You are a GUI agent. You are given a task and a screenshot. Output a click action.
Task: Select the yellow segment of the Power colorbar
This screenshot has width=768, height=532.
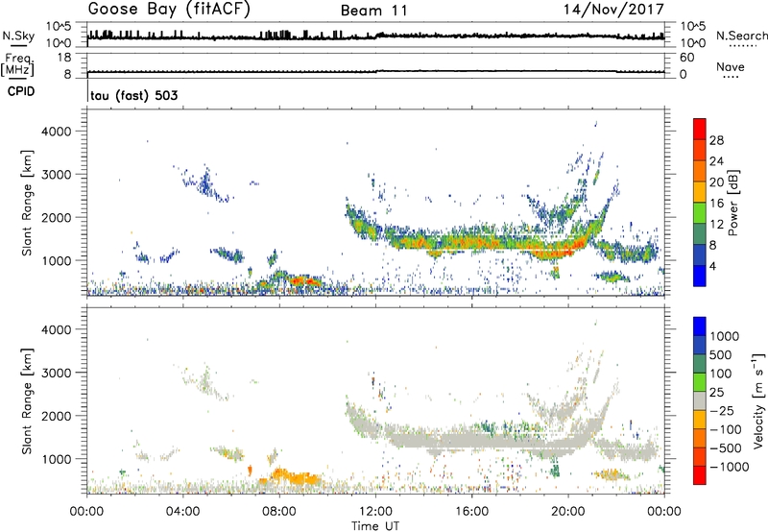click(700, 191)
